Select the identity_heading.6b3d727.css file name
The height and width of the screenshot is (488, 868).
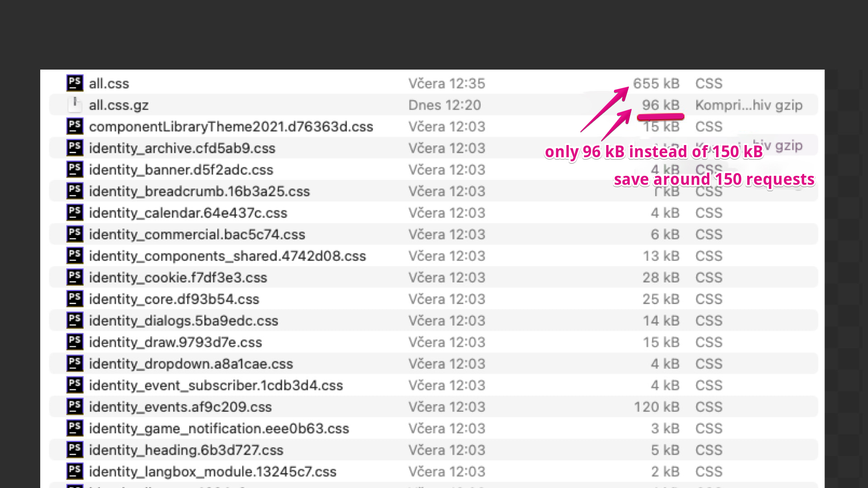tap(186, 450)
